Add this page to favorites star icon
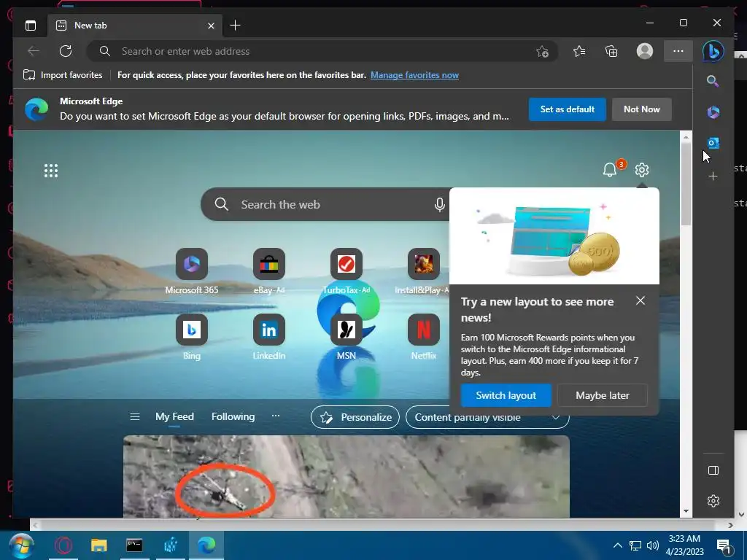The image size is (747, 560). [542, 52]
